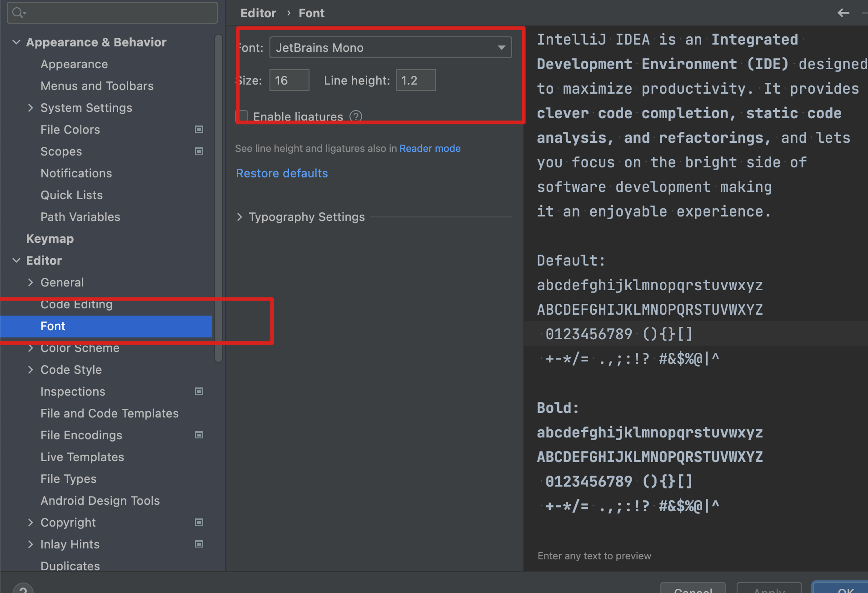868x593 pixels.
Task: Collapse the Editor section
Action: tap(16, 261)
